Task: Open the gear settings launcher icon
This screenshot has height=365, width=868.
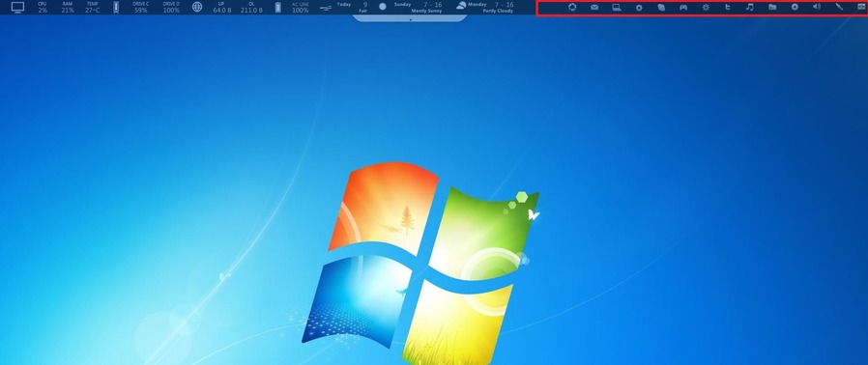Action: (639, 8)
